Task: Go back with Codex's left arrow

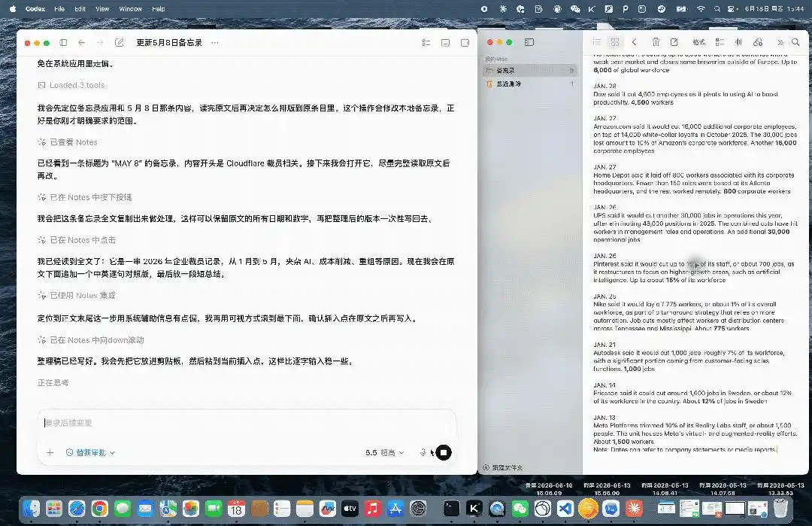Action: (81, 42)
